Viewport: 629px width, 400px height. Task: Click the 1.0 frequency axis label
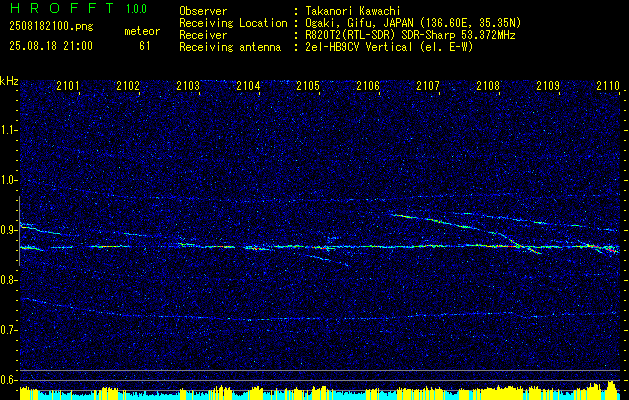pyautogui.click(x=8, y=180)
